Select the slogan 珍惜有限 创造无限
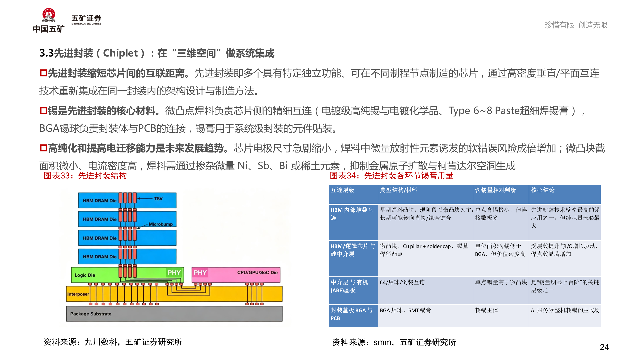Screen dimensions: 644x362 click(x=576, y=25)
